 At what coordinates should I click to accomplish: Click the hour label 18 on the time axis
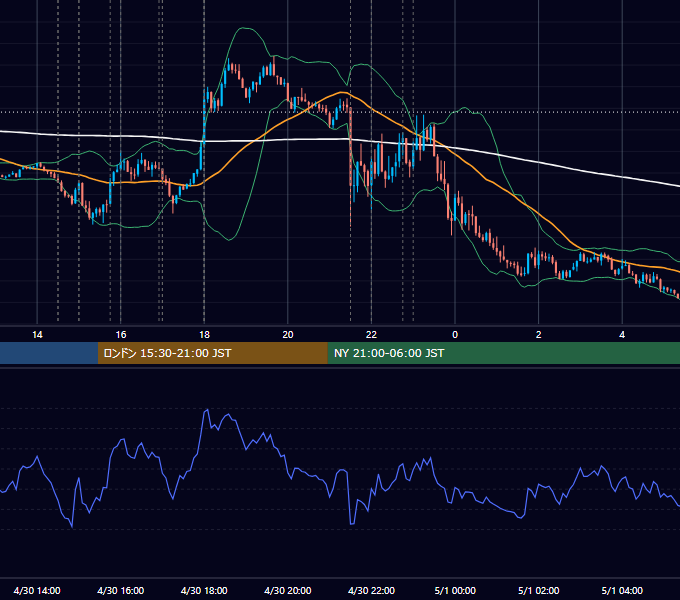tap(204, 335)
